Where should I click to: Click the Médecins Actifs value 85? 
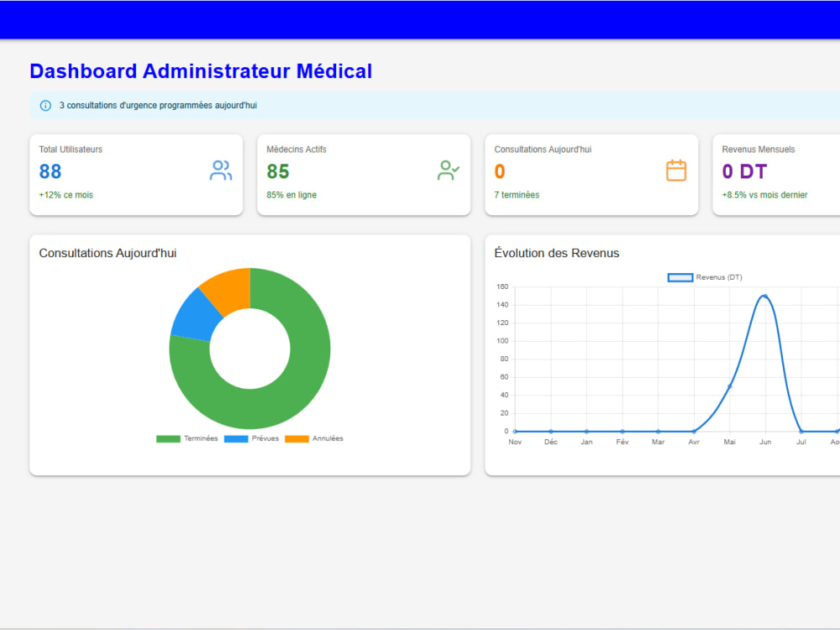278,171
